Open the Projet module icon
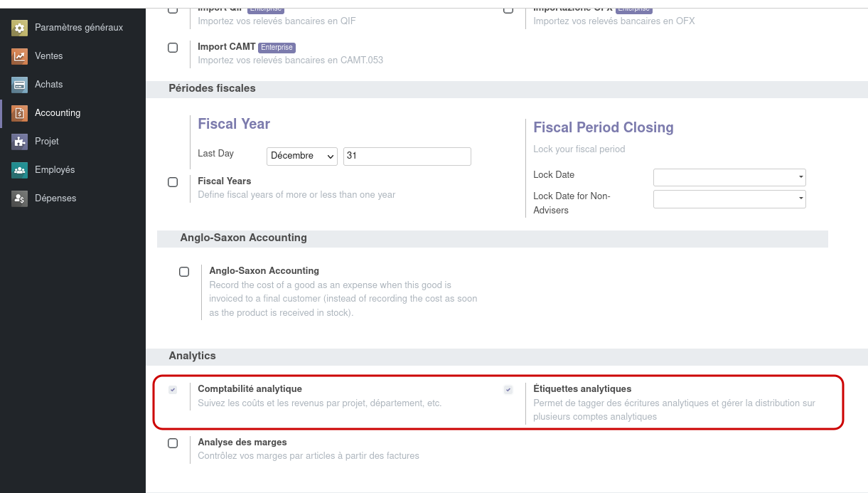 coord(18,141)
